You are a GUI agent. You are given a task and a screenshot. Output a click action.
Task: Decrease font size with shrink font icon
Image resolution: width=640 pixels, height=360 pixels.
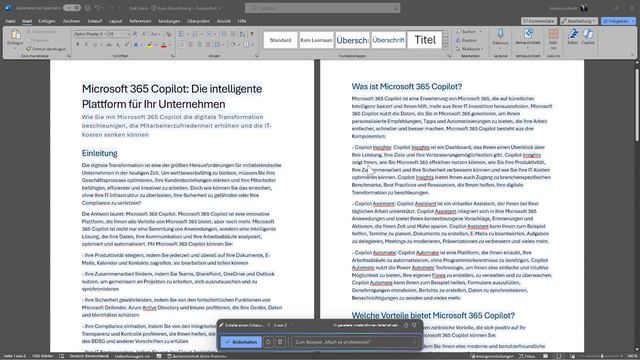tap(144, 34)
